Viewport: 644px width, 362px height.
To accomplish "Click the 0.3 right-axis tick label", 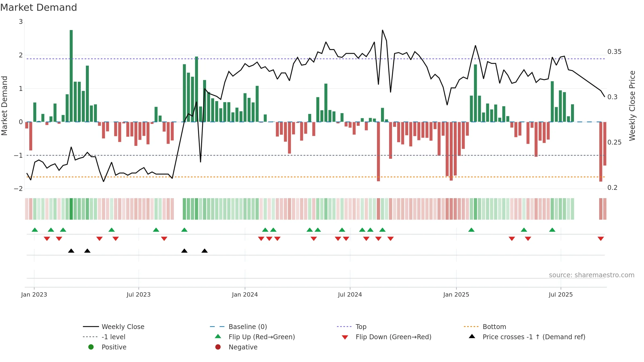I will pyautogui.click(x=612, y=97).
